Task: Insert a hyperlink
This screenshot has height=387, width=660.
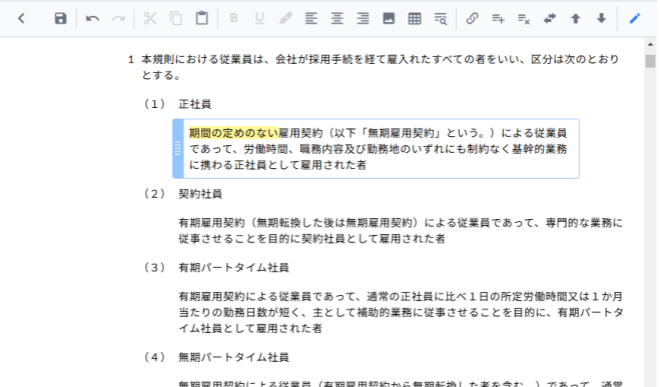Action: (472, 19)
